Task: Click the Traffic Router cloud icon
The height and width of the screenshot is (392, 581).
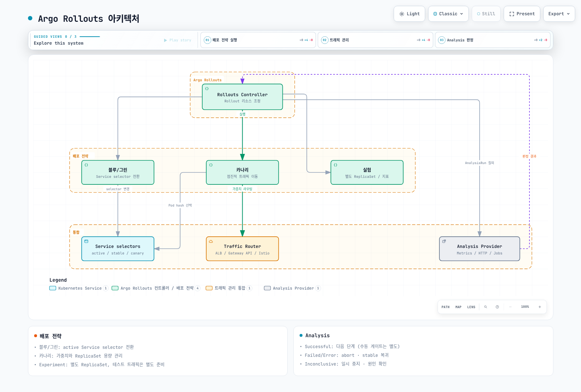Action: (211, 241)
